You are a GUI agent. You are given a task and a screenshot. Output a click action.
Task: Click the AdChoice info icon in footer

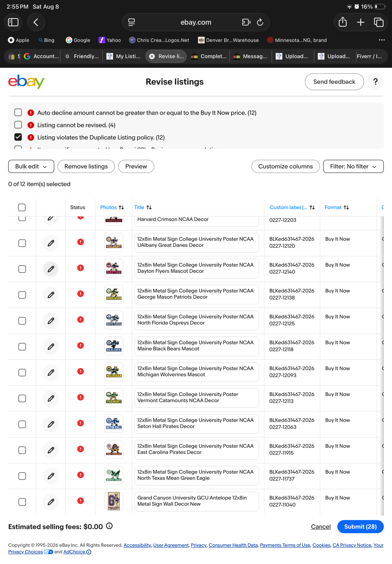89,552
